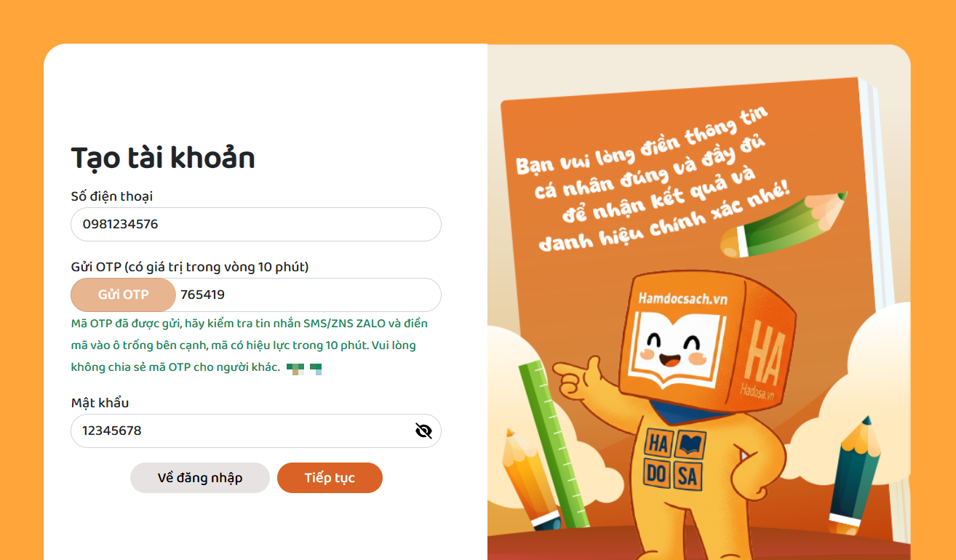Go back via Về đăng nhập button
Image resolution: width=956 pixels, height=560 pixels.
[200, 478]
